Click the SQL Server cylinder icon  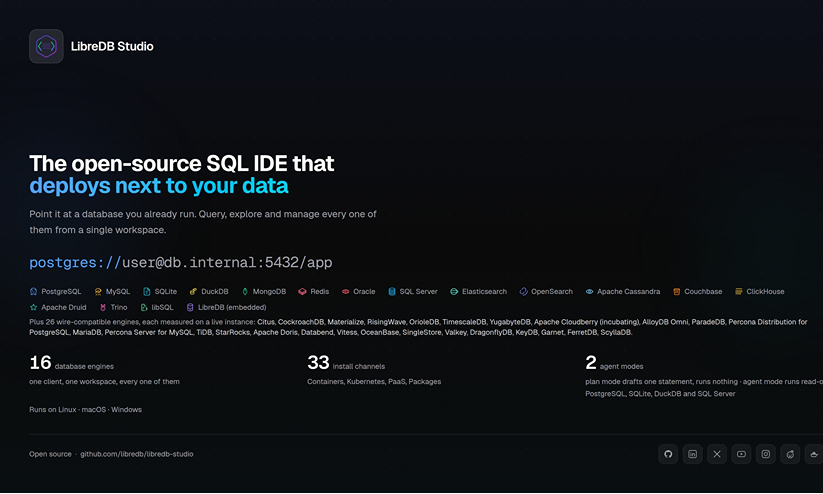click(x=392, y=291)
